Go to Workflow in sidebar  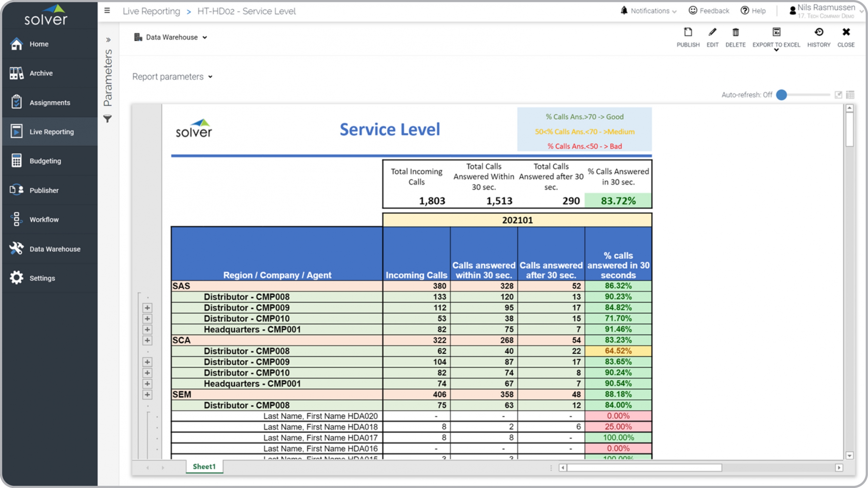(44, 220)
